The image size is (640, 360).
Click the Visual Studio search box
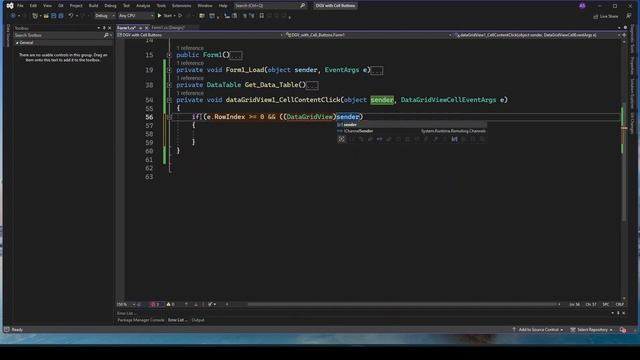coord(270,6)
